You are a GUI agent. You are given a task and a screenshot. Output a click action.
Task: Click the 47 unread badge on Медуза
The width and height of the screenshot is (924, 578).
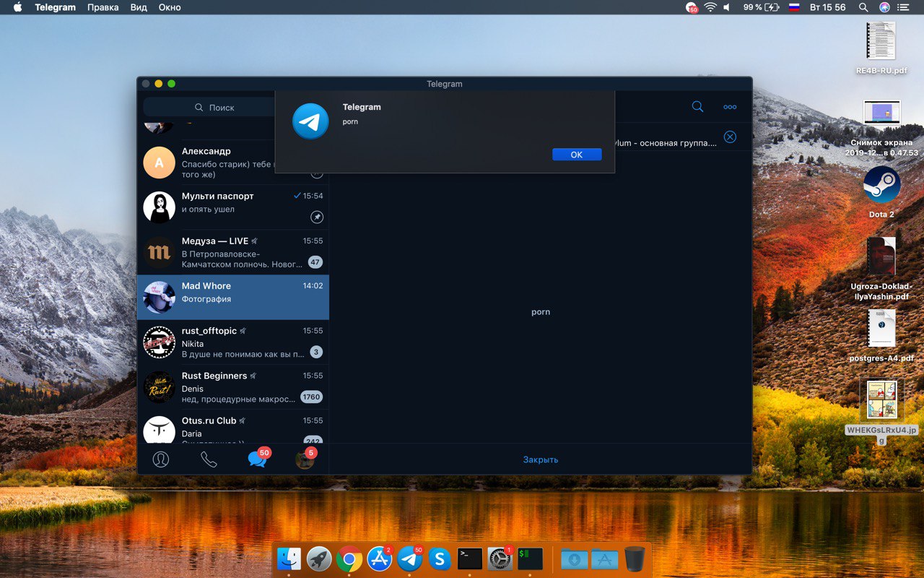click(315, 262)
